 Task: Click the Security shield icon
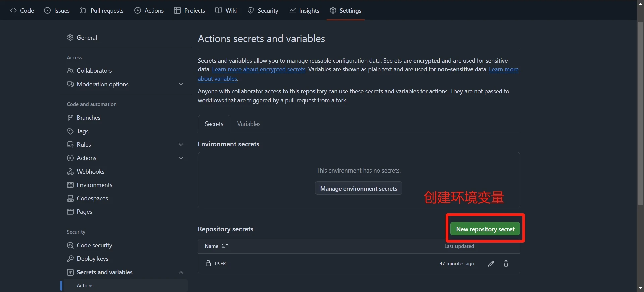pyautogui.click(x=251, y=10)
